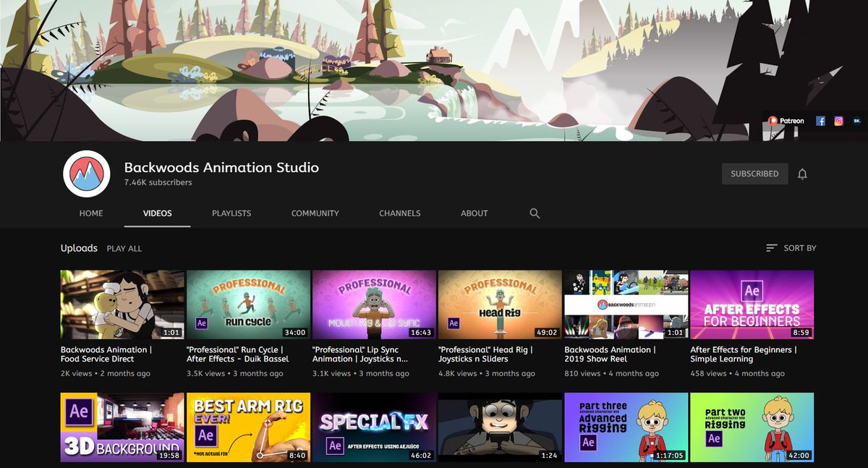This screenshot has height=468, width=868.
Task: Open the 2019 Show Reel thumbnail
Action: pyautogui.click(x=626, y=305)
